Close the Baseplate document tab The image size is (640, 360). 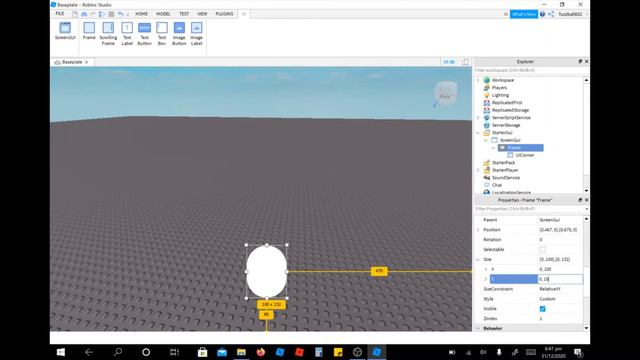click(x=87, y=62)
